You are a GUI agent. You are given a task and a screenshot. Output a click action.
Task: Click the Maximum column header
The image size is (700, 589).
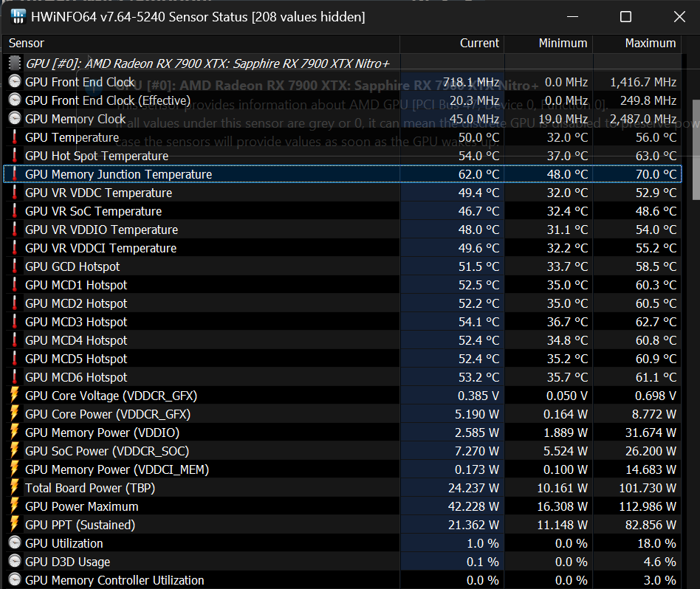pyautogui.click(x=637, y=44)
